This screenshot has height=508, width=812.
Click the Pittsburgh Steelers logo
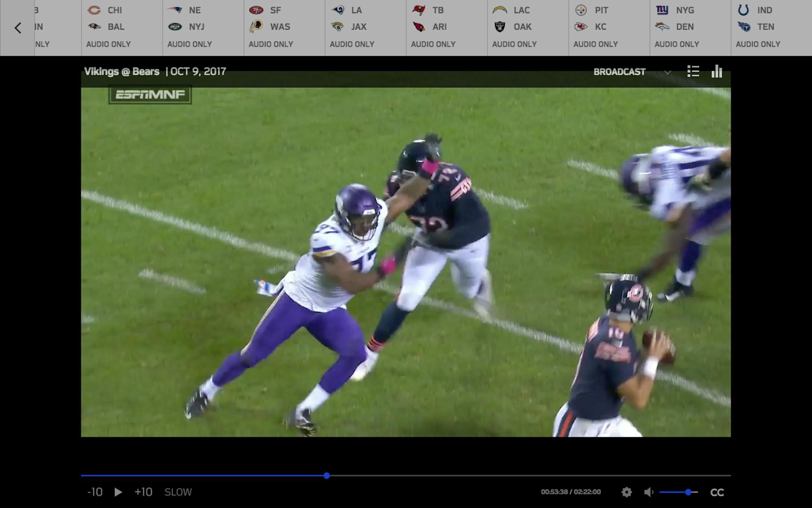tap(581, 10)
